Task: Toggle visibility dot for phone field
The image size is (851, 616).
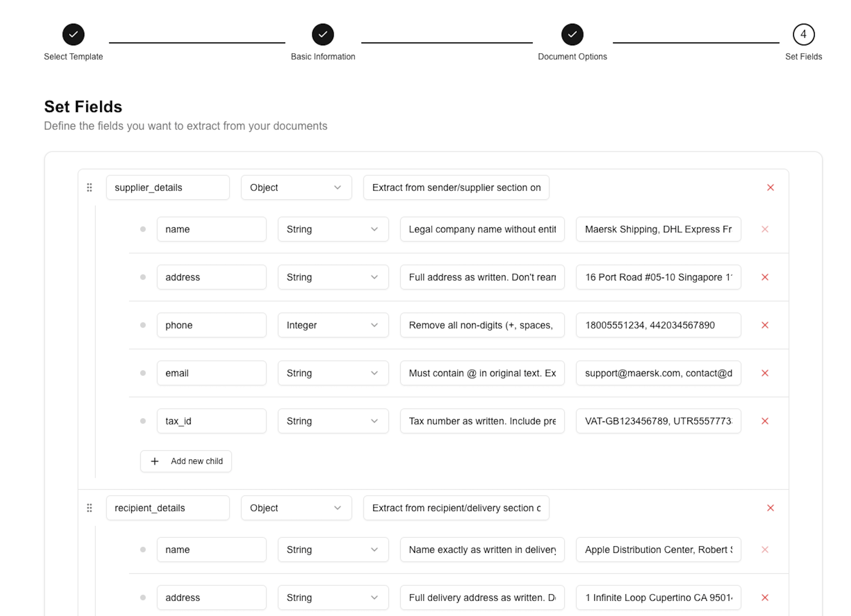Action: (144, 325)
